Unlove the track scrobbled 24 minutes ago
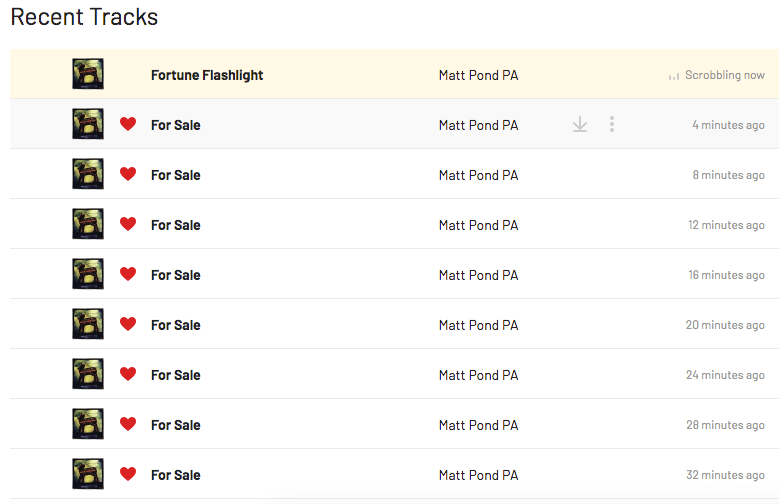The image size is (779, 504). (128, 374)
